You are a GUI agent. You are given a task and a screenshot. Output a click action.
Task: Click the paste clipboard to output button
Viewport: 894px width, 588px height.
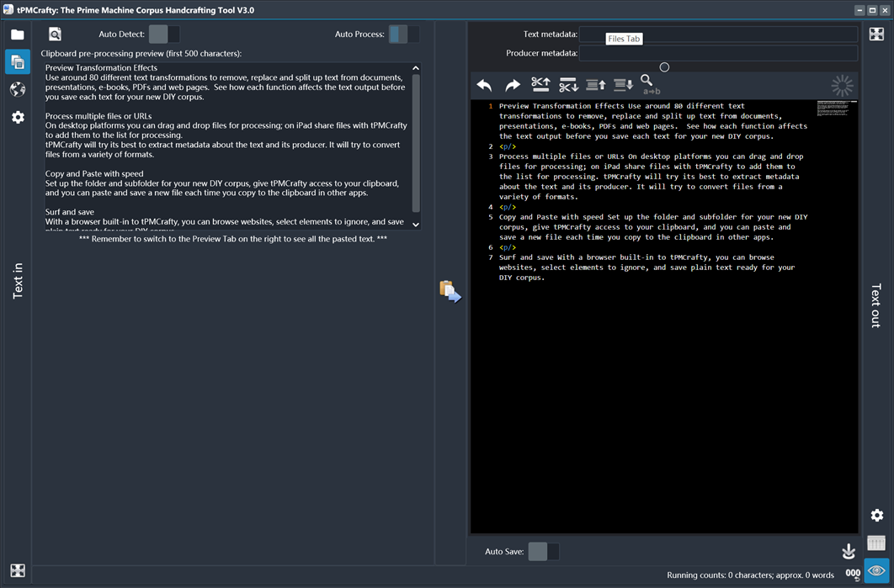pyautogui.click(x=450, y=291)
